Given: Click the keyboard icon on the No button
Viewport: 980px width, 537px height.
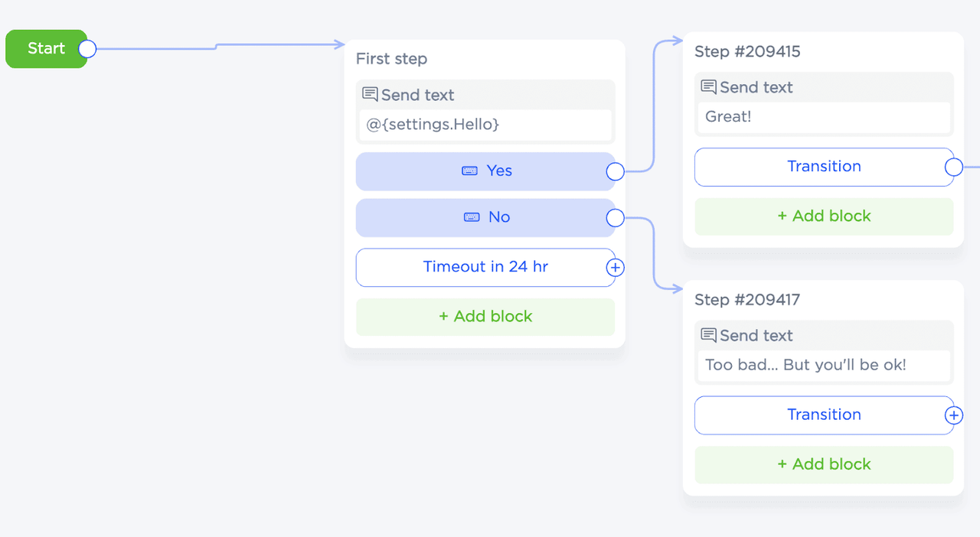Looking at the screenshot, I should (x=472, y=218).
